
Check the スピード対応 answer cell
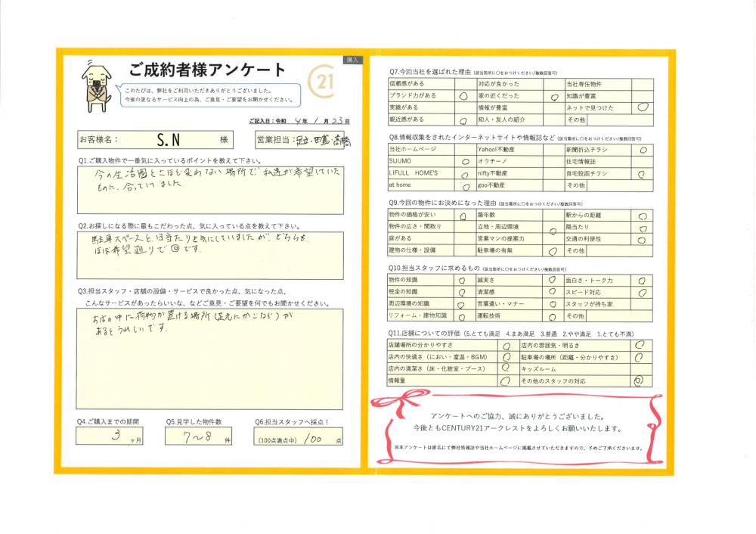click(x=642, y=292)
